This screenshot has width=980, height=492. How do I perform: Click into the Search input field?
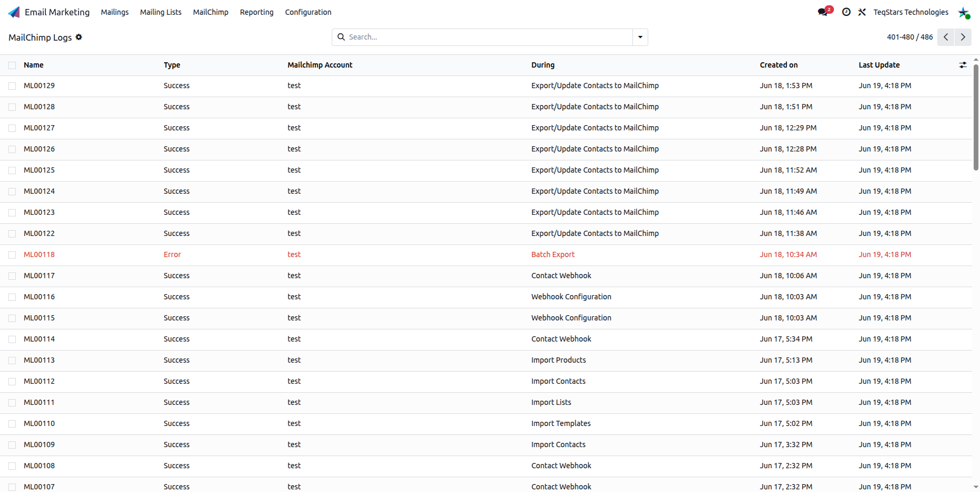(489, 37)
